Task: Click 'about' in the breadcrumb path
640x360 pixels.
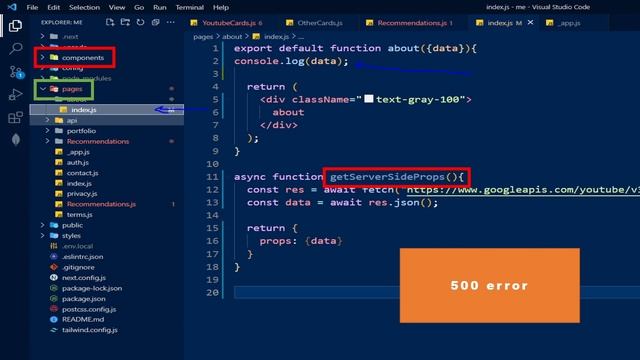Action: 232,36
